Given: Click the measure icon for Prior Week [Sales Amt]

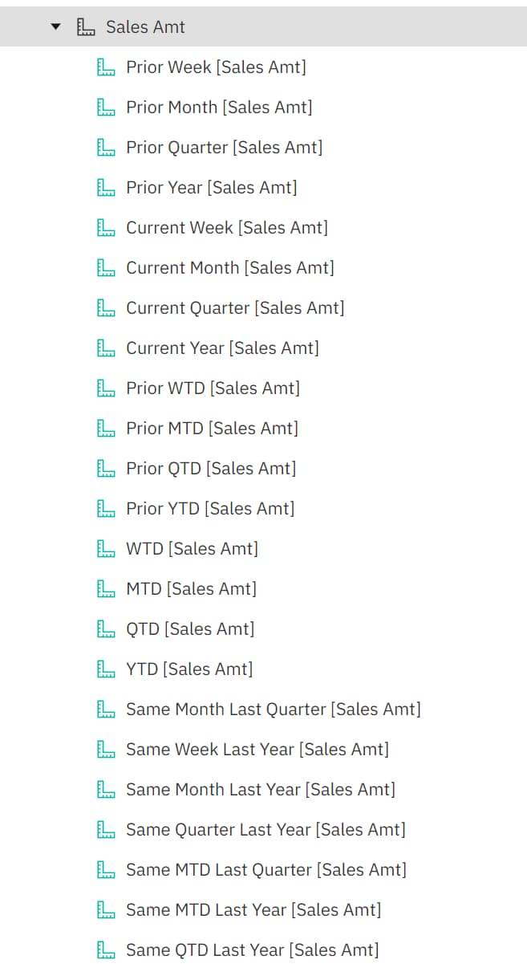Looking at the screenshot, I should tap(105, 67).
